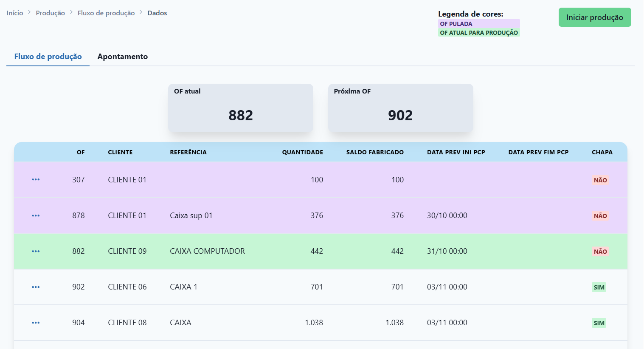Open the three-dot menu for OF 878
This screenshot has height=349, width=644.
tap(36, 216)
